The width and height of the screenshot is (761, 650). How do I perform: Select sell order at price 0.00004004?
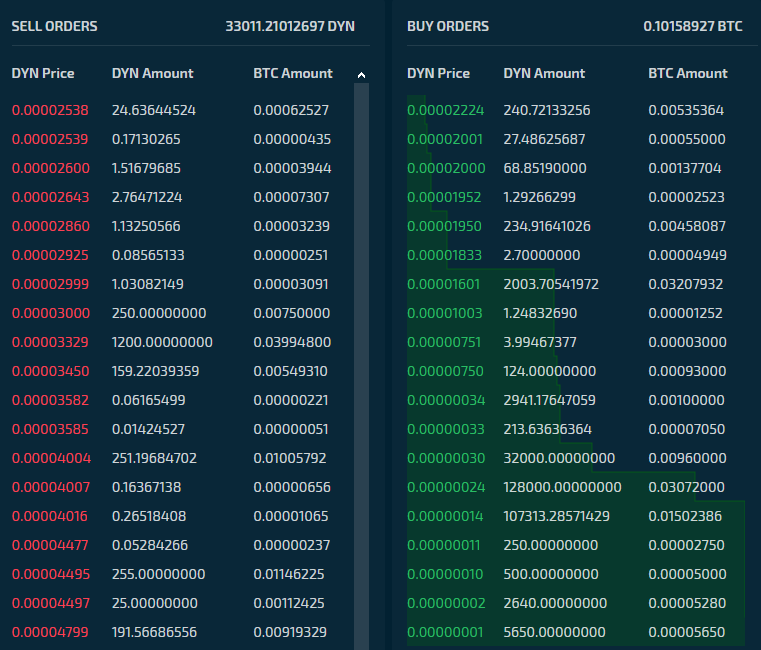click(182, 458)
